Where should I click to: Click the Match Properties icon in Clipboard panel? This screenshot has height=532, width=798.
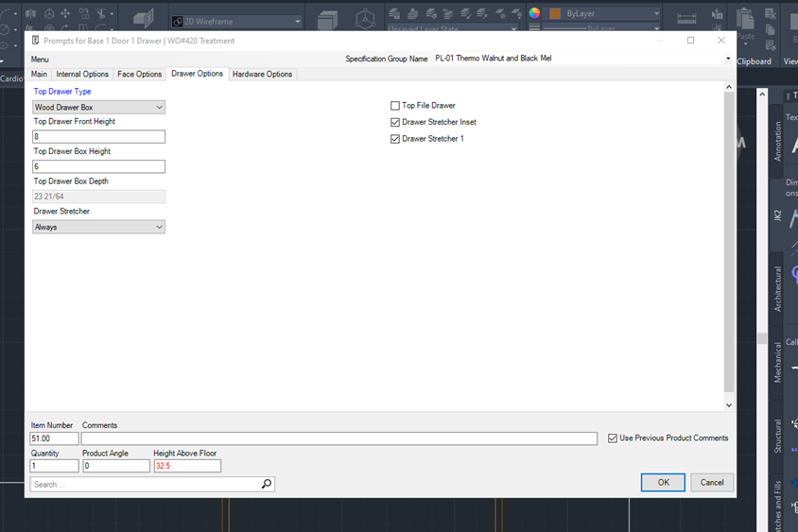coord(771,45)
